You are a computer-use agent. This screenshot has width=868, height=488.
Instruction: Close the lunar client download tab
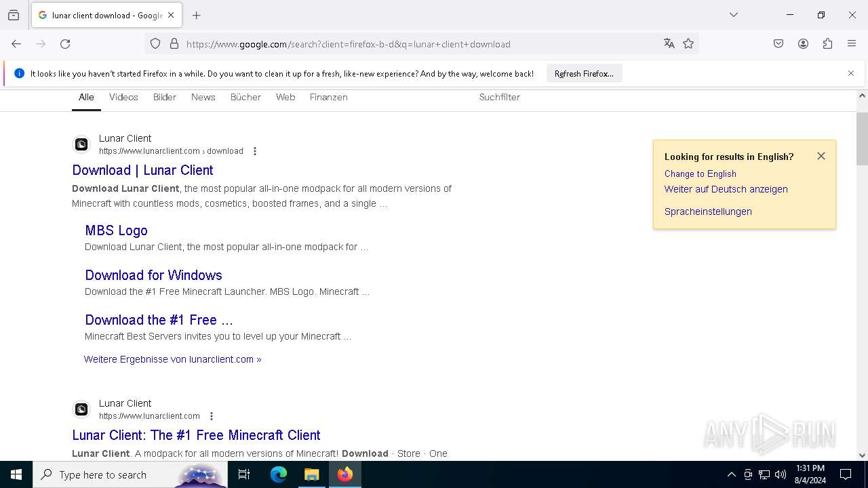click(x=171, y=15)
